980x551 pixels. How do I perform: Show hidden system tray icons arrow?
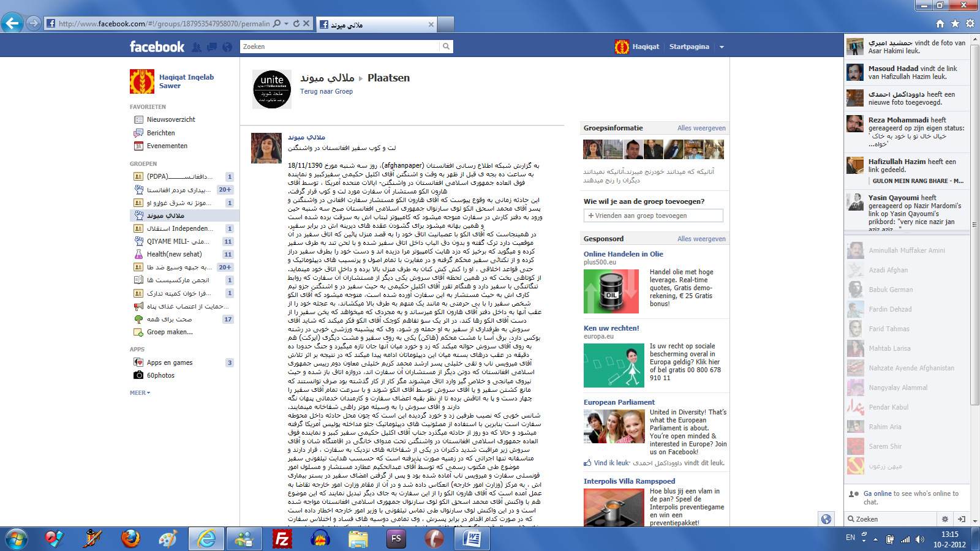[875, 539]
